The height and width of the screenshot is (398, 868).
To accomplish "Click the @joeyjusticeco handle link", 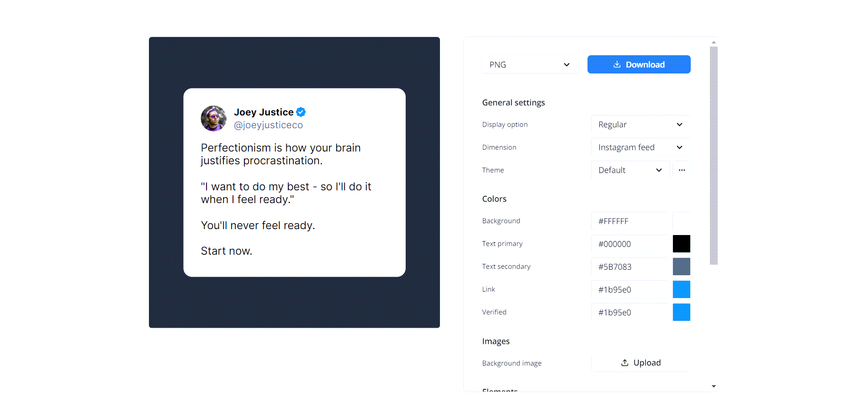I will click(x=269, y=125).
